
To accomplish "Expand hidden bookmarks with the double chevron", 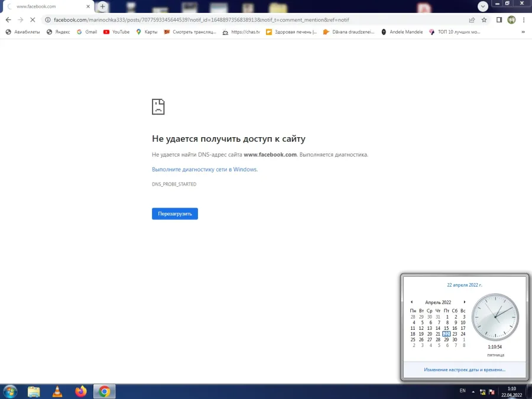I will [523, 32].
